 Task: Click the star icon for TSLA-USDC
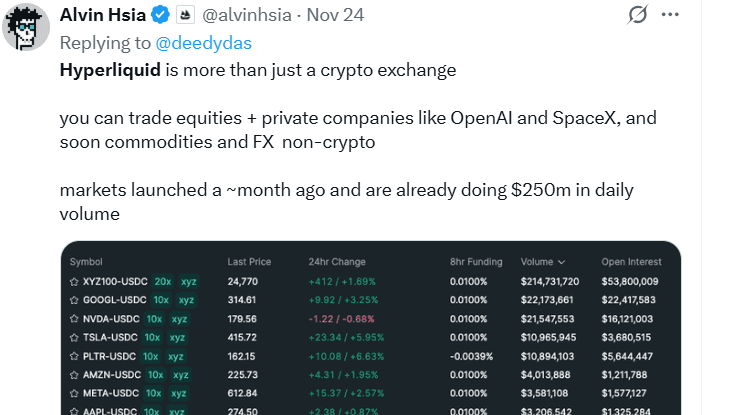(73, 337)
